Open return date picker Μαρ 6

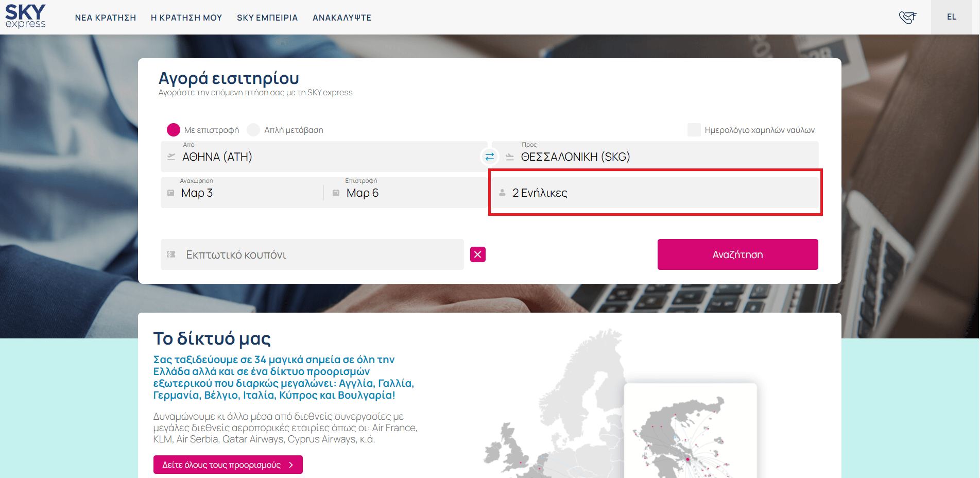tap(406, 193)
